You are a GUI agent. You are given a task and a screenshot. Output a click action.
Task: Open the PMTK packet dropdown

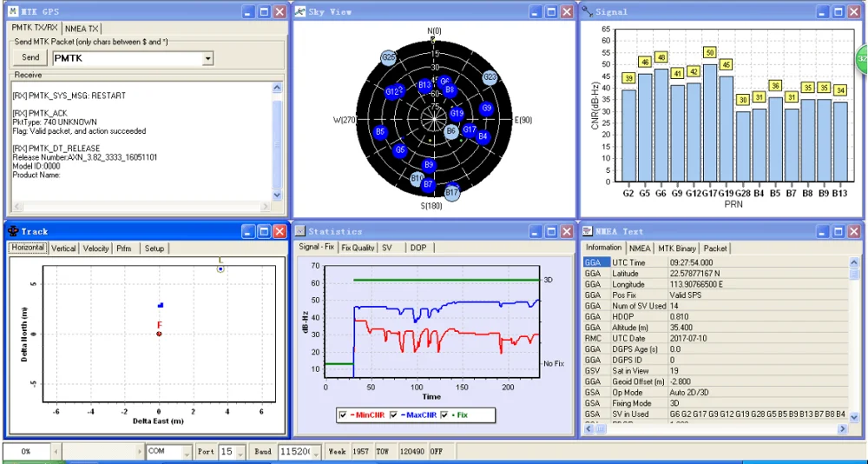pyautogui.click(x=207, y=58)
